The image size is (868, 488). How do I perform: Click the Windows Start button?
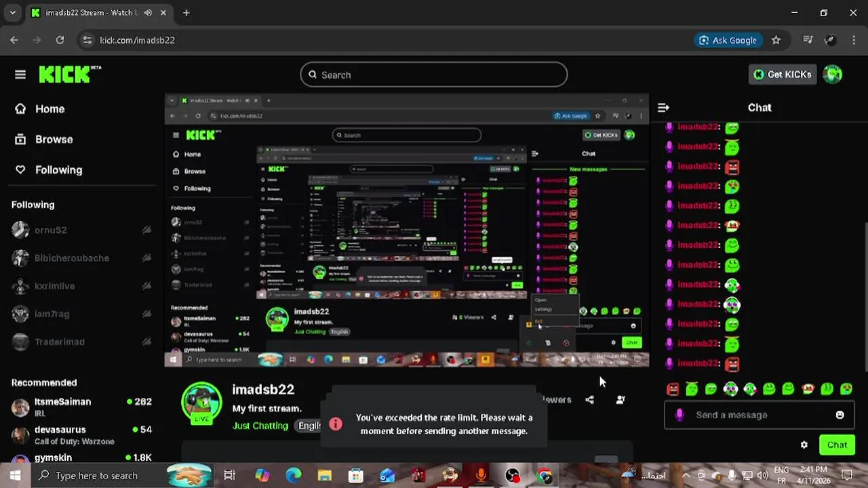pyautogui.click(x=15, y=476)
